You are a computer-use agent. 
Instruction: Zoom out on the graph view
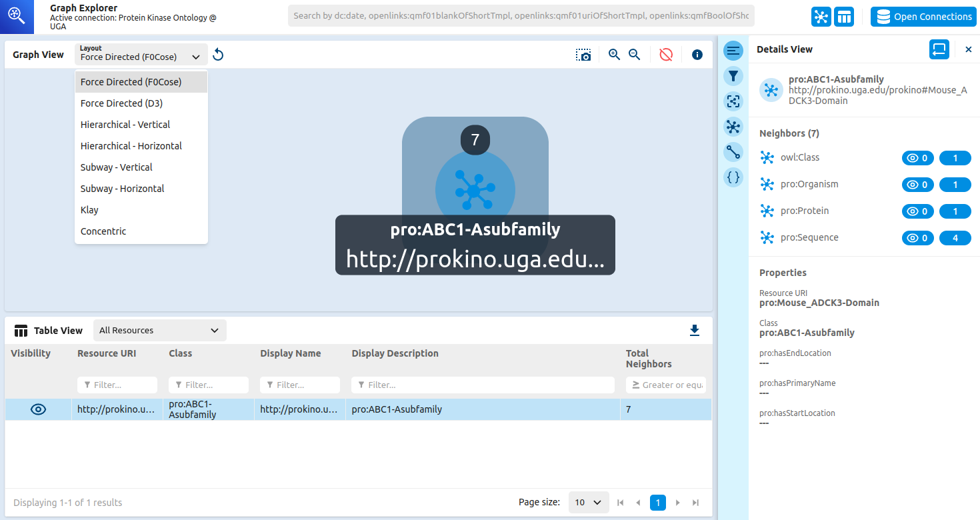pos(635,55)
